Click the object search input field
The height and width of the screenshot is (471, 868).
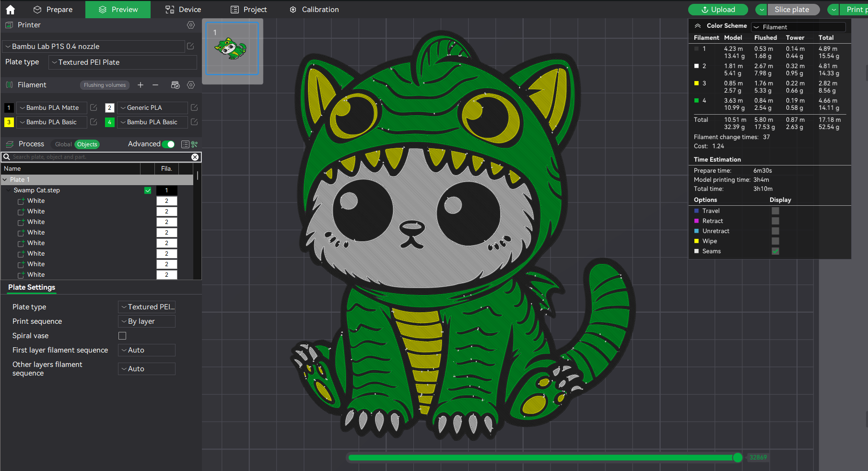(x=101, y=157)
